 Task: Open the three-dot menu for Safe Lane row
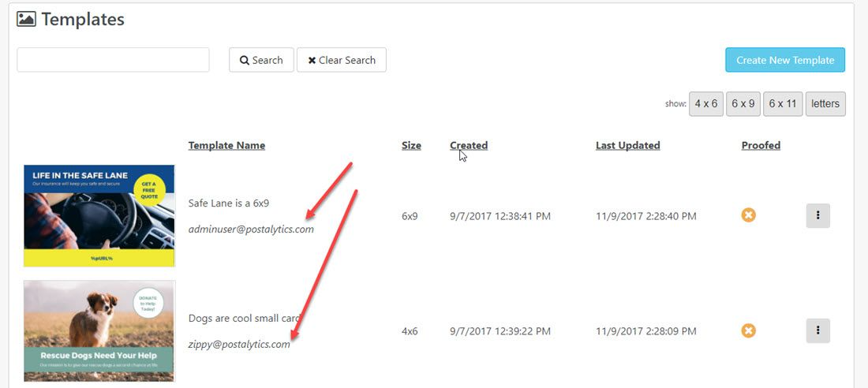pos(817,215)
